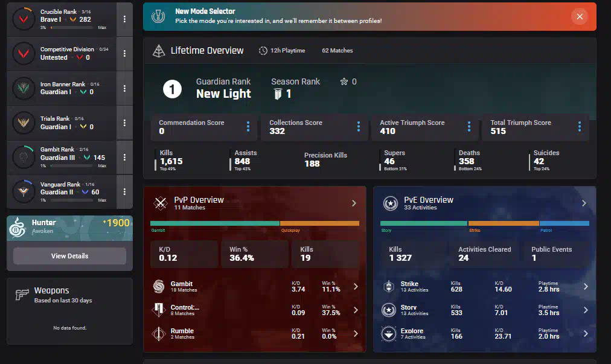The image size is (611, 364).
Task: Click the Quickplay segment of PvP bar
Action: click(319, 223)
